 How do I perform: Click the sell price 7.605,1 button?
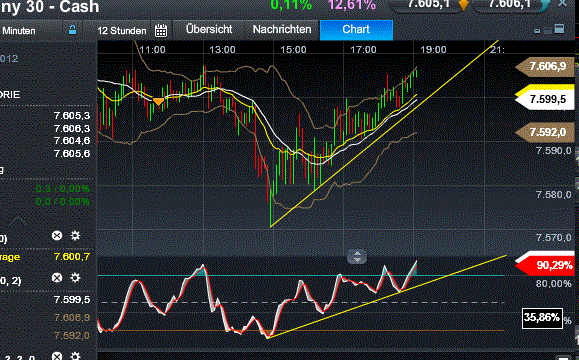(x=430, y=4)
